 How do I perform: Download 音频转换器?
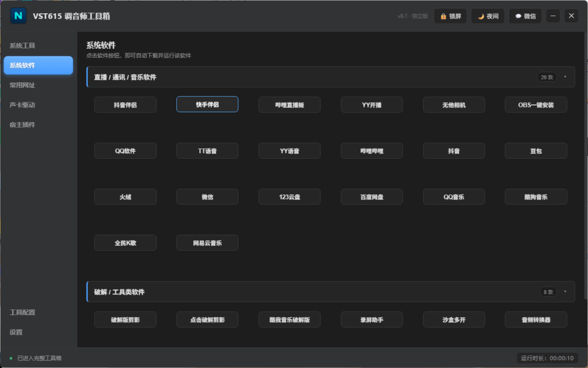(536, 320)
